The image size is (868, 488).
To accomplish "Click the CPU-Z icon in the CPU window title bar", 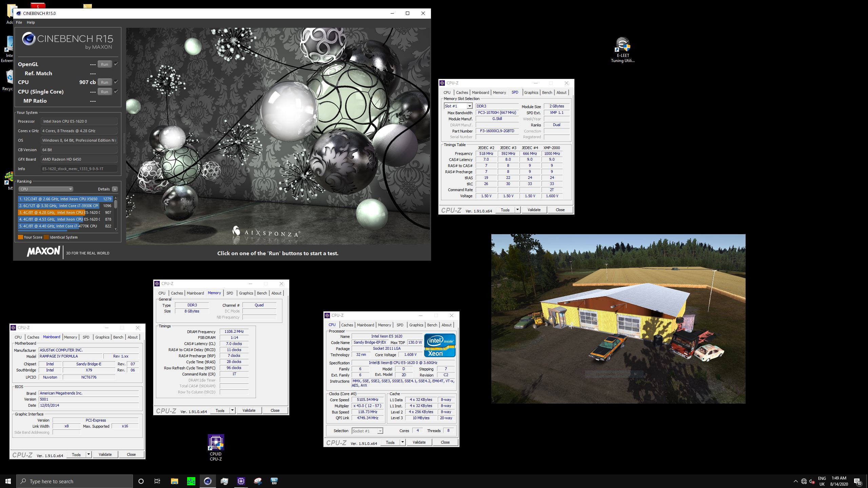I will 327,315.
